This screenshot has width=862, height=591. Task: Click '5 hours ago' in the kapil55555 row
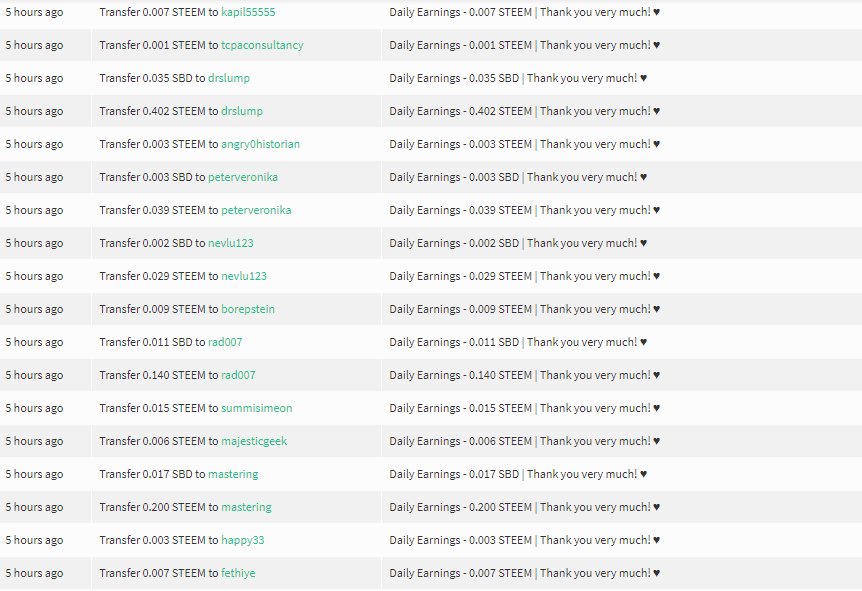pyautogui.click(x=34, y=12)
